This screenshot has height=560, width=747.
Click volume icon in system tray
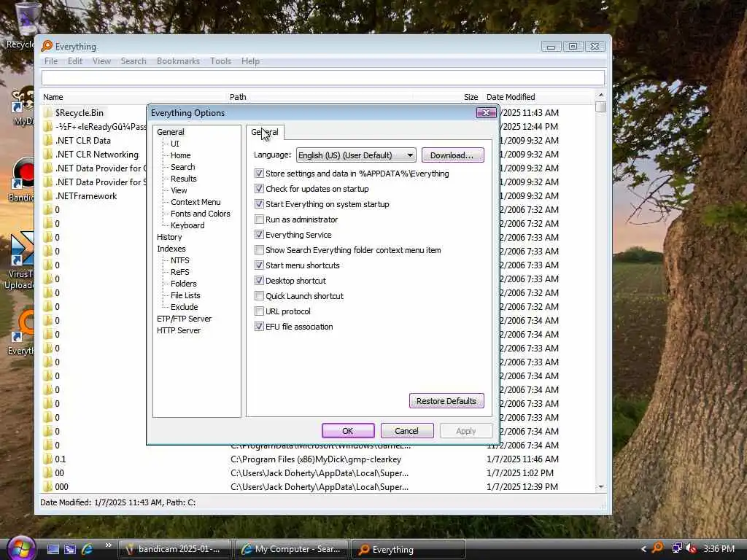click(692, 548)
